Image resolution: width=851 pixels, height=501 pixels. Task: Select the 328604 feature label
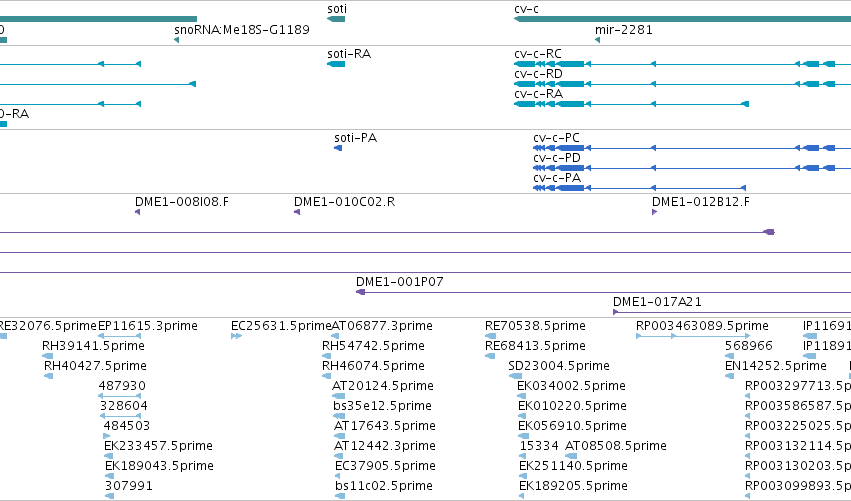[124, 406]
